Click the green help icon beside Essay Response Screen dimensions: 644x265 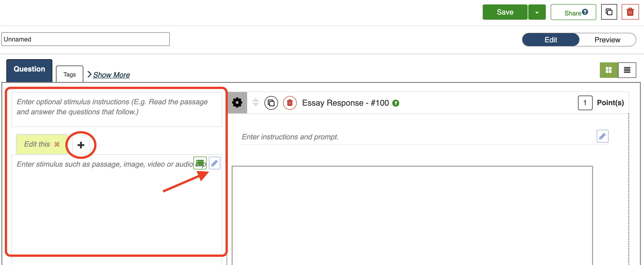[396, 103]
